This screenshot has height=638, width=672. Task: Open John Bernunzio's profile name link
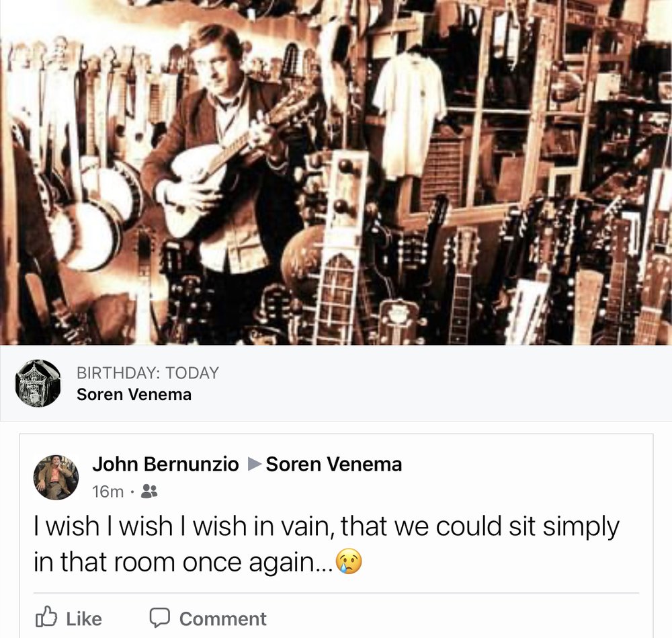point(165,465)
